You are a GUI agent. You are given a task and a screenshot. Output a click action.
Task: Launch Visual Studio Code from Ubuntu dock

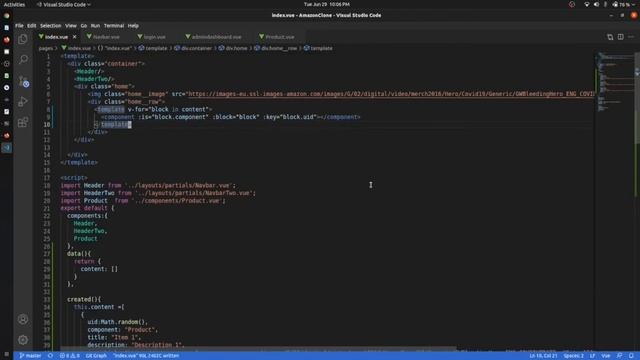coord(7,147)
